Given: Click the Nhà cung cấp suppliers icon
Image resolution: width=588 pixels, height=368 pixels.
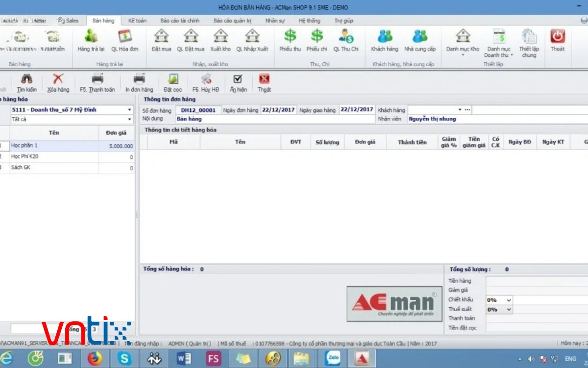Looking at the screenshot, I should click(419, 37).
